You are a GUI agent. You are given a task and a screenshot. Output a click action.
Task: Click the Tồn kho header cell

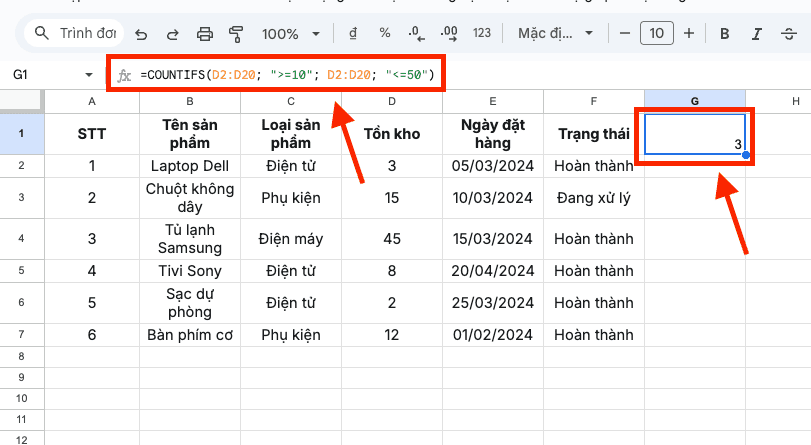click(392, 134)
